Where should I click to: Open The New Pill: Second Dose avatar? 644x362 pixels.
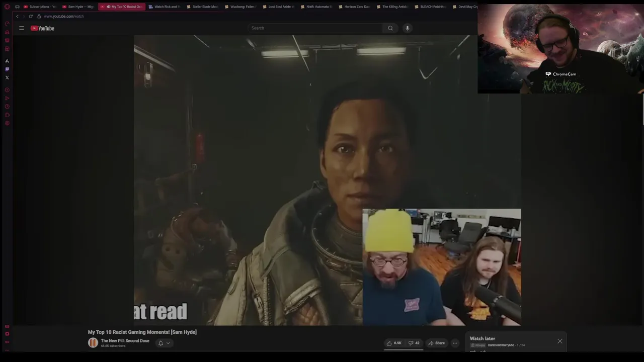point(93,343)
